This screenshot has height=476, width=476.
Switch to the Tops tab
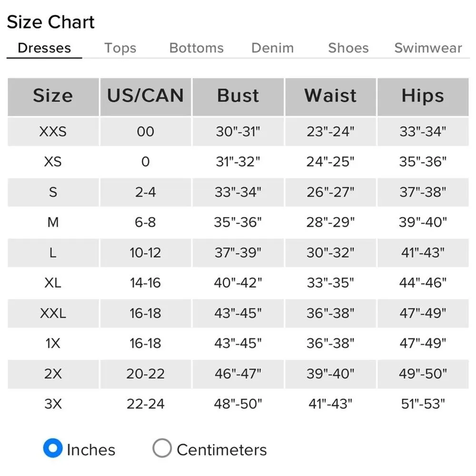[120, 48]
